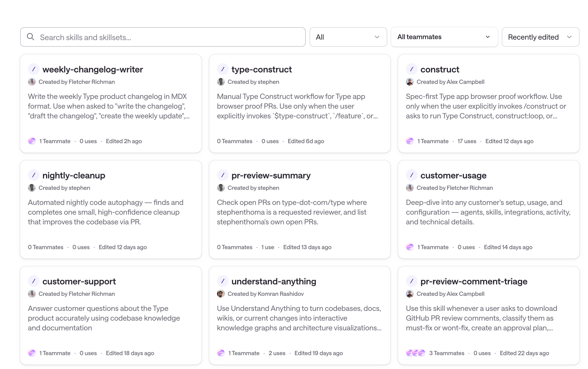
Task: Click Komran Rashidov's avatar on understand-anything
Action: coord(221,294)
